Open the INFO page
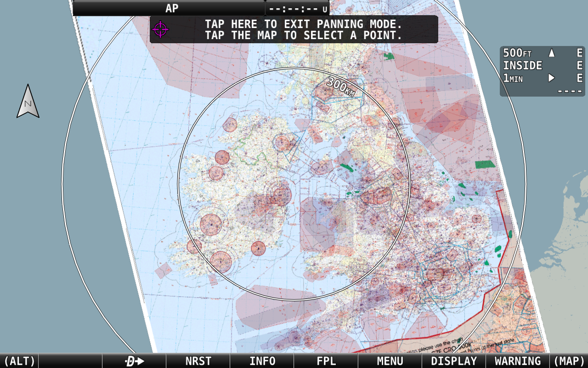This screenshot has width=588, height=368. 262,361
